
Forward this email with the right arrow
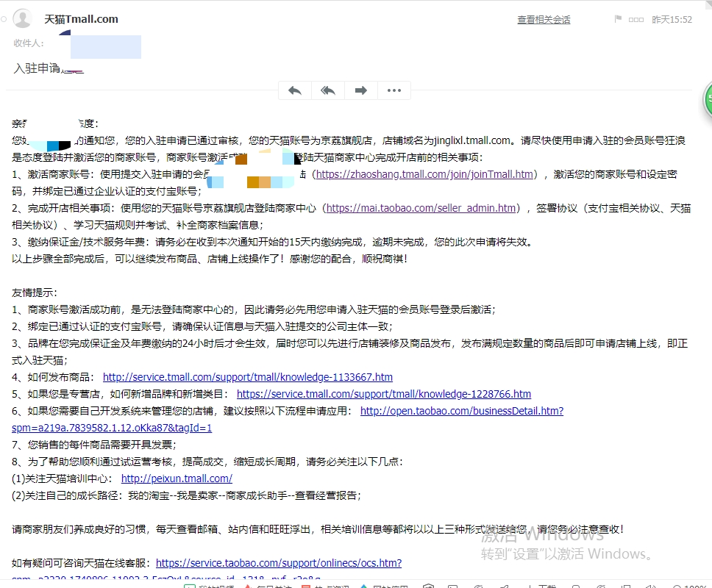[x=361, y=90]
